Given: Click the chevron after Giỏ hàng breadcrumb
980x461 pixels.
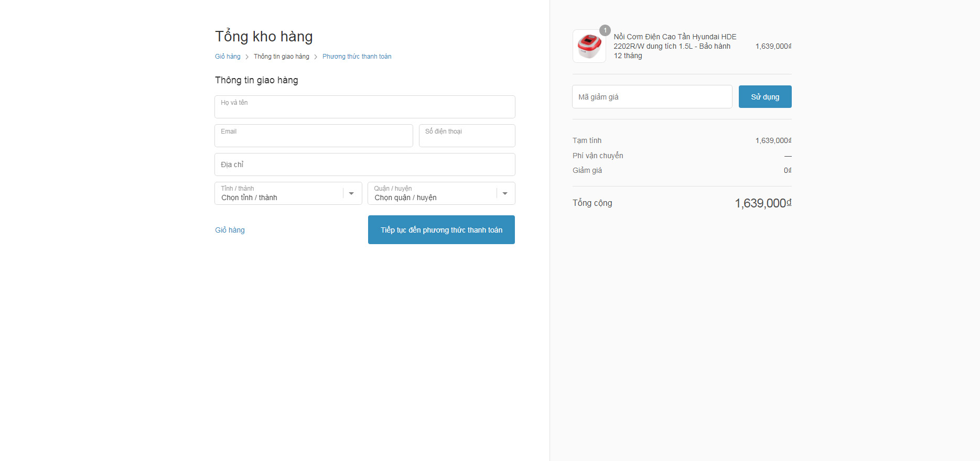Looking at the screenshot, I should point(247,57).
